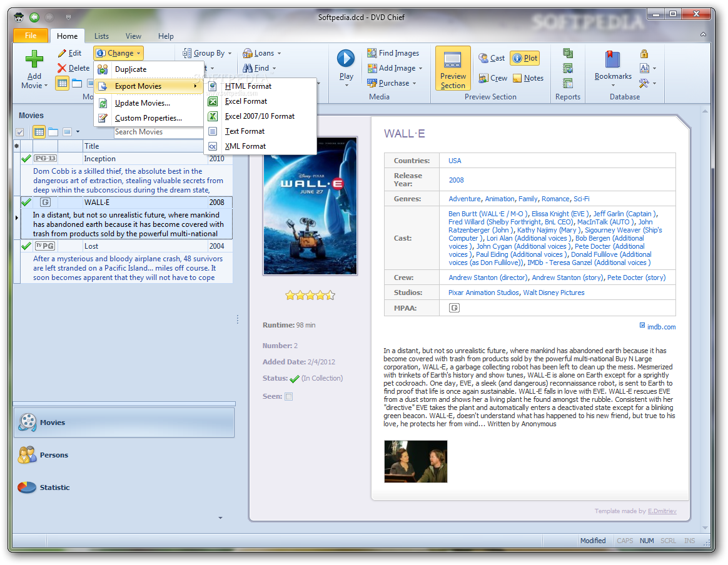Choose Update Movies... from the Change menu
The height and width of the screenshot is (565, 728).
click(x=149, y=103)
